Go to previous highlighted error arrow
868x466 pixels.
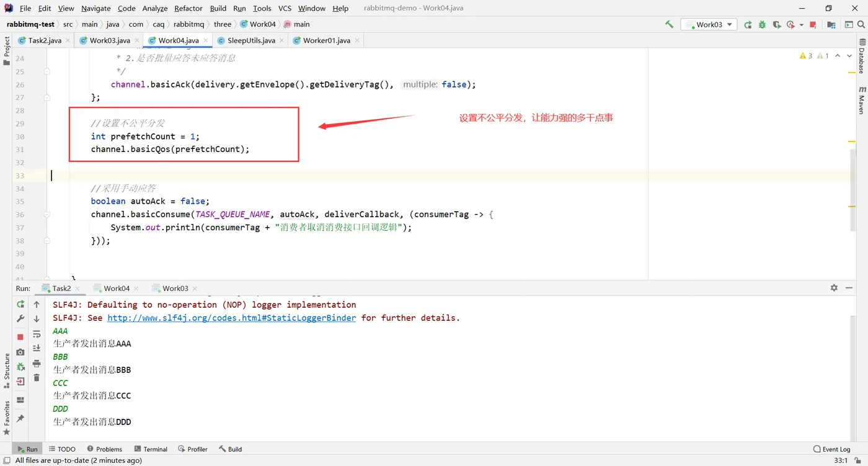(x=838, y=56)
